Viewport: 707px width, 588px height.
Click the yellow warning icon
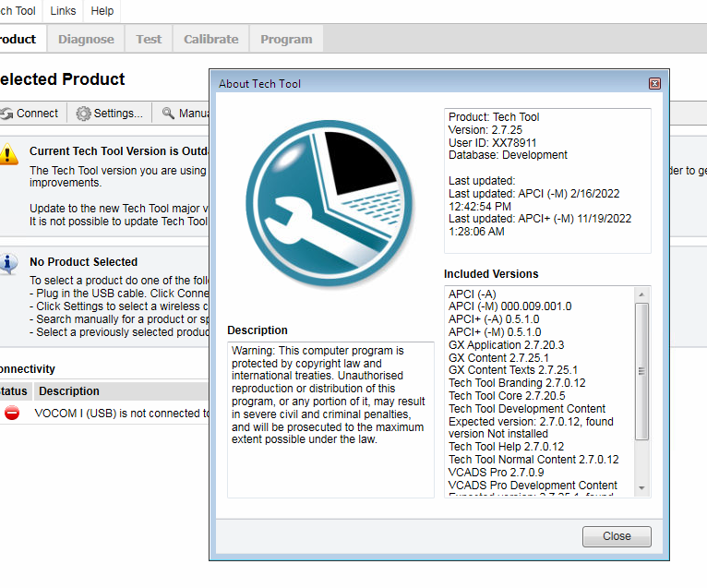pyautogui.click(x=7, y=154)
